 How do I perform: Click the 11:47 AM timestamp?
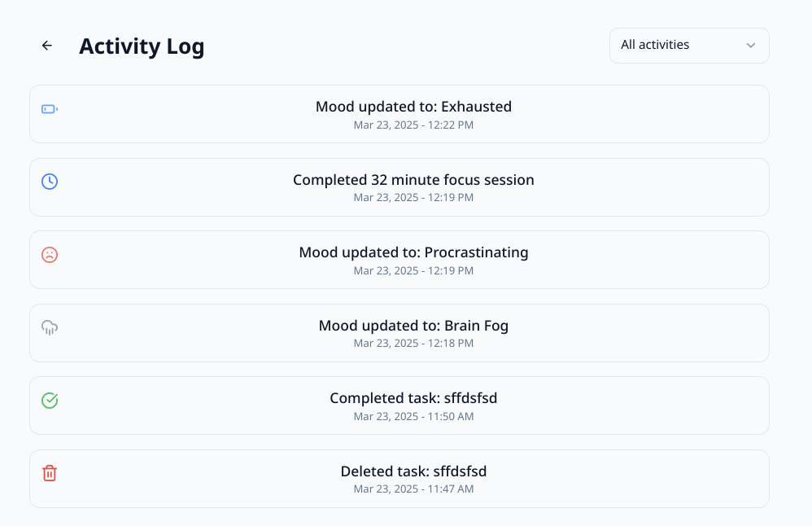pyautogui.click(x=413, y=489)
